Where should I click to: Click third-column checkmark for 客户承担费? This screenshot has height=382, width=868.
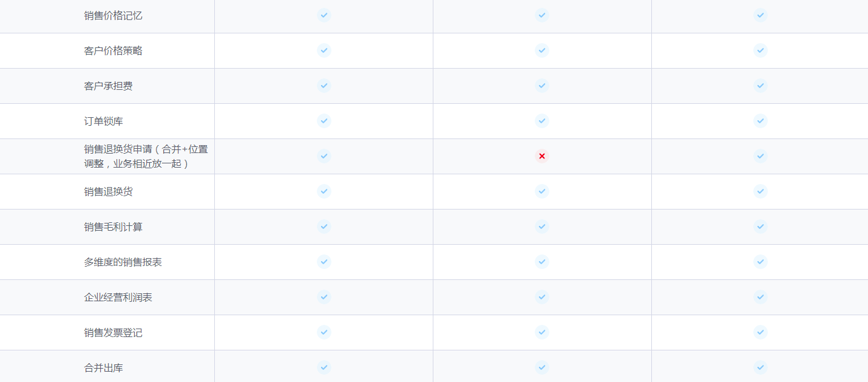[x=761, y=86]
